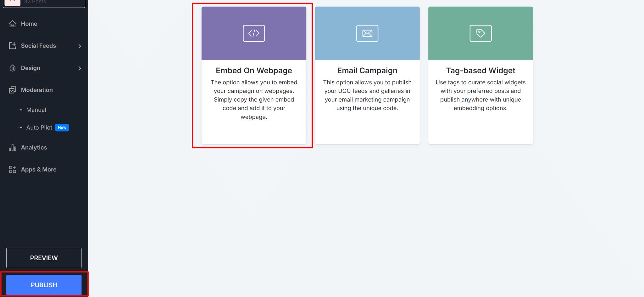
Task: Click the PREVIEW button
Action: click(x=44, y=258)
